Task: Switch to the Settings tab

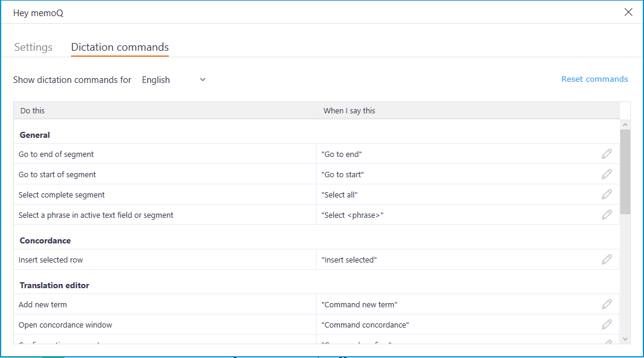Action: (33, 47)
